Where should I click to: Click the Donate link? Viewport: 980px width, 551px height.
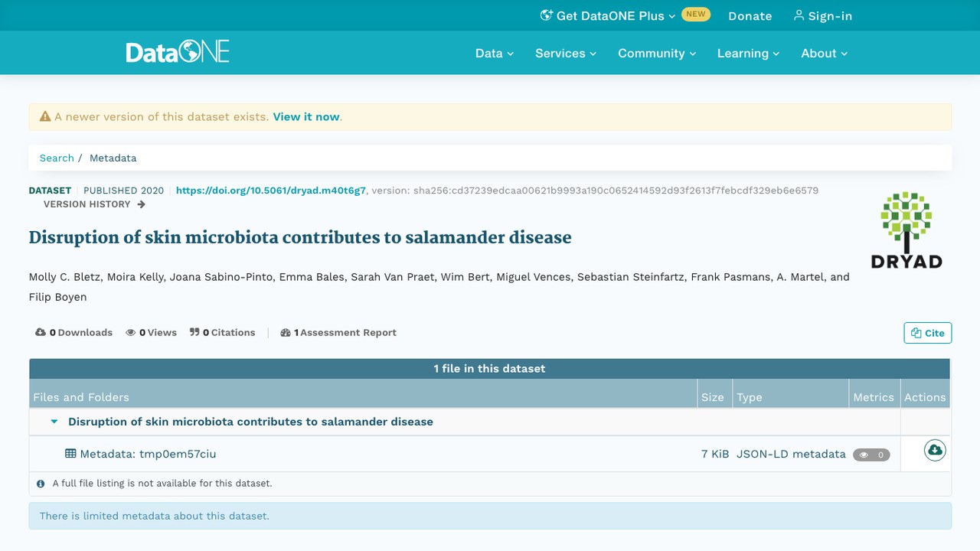coord(750,15)
